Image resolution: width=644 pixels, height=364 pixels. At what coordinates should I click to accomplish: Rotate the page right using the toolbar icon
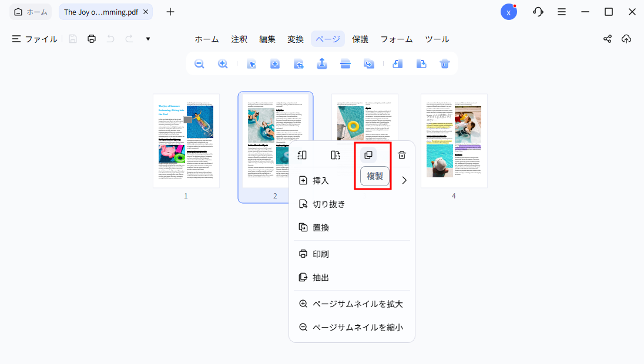[x=421, y=63]
